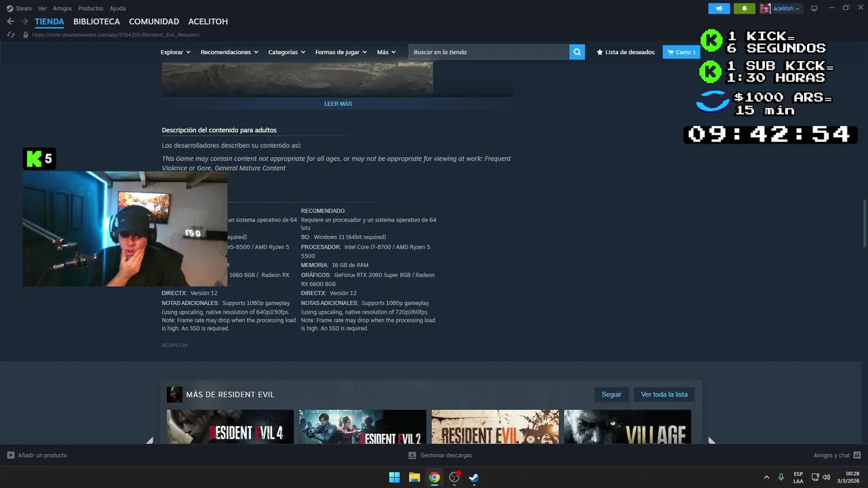
Task: Expand the Explorar store menu
Action: click(176, 52)
